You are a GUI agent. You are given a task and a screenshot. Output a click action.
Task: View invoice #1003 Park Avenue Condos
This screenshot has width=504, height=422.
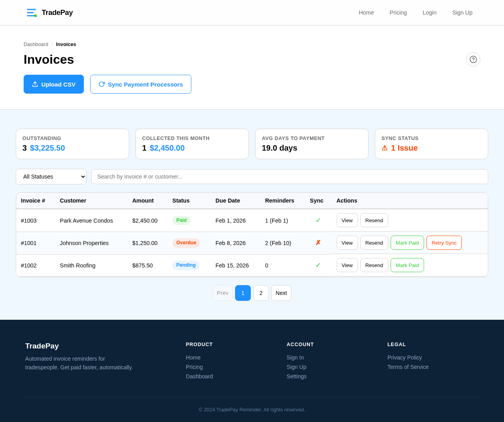(347, 220)
